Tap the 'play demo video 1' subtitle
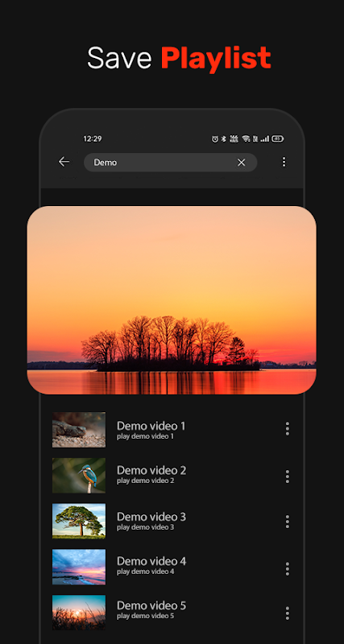The height and width of the screenshot is (644, 344). click(145, 436)
